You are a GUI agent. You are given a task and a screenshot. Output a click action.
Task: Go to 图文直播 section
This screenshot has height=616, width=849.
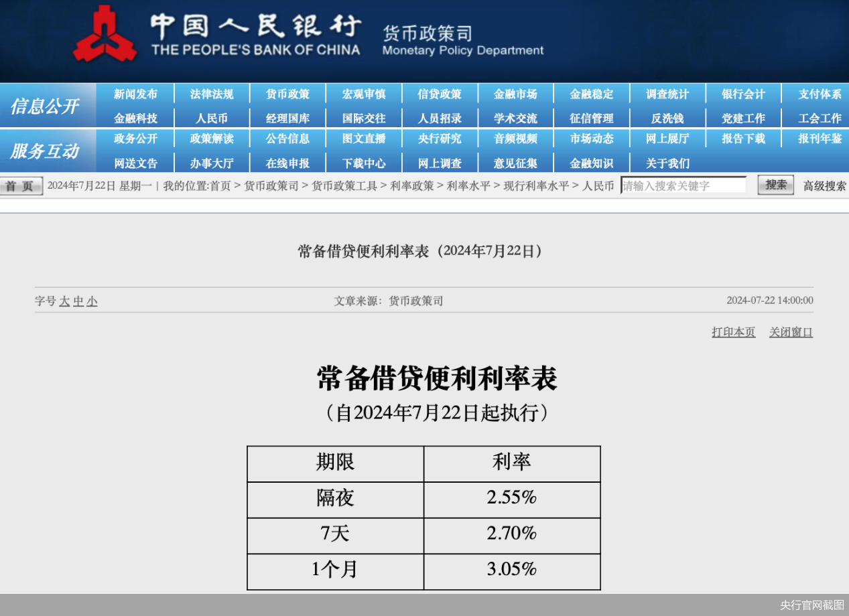click(364, 139)
